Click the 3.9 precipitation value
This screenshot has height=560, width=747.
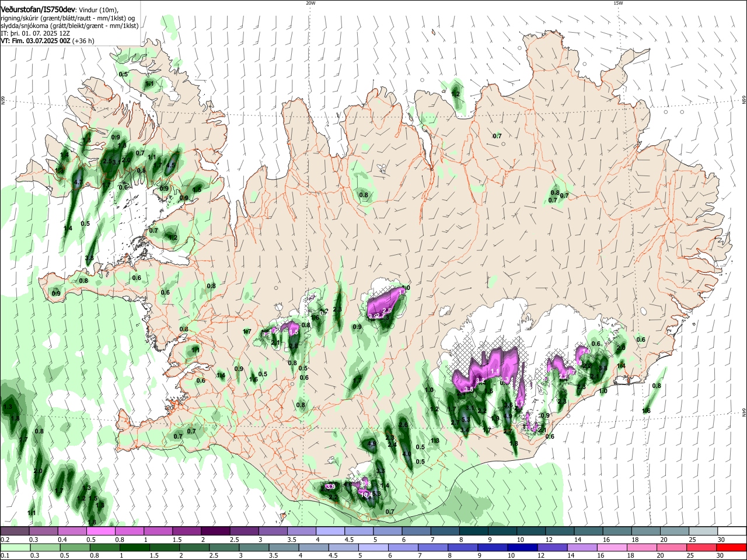tap(330, 487)
